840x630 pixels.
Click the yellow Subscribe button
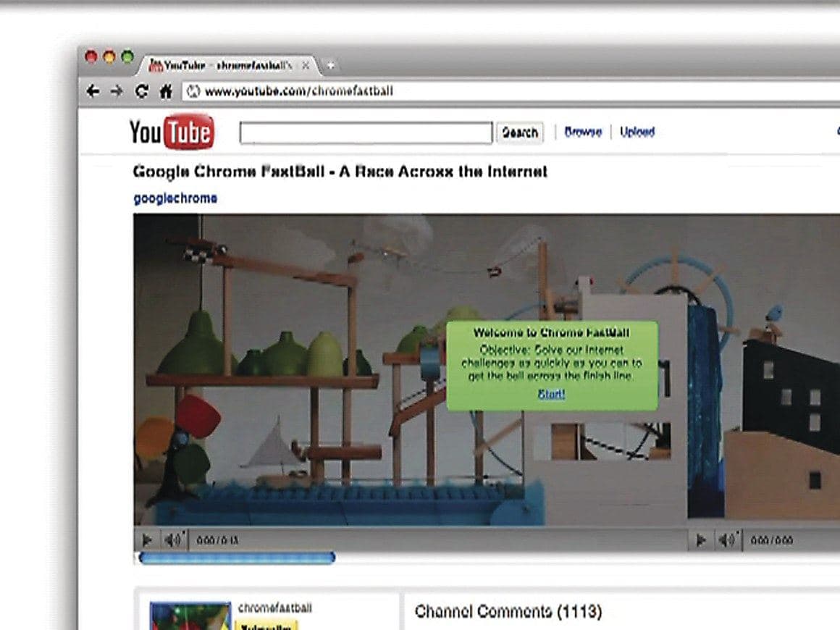pyautogui.click(x=266, y=625)
